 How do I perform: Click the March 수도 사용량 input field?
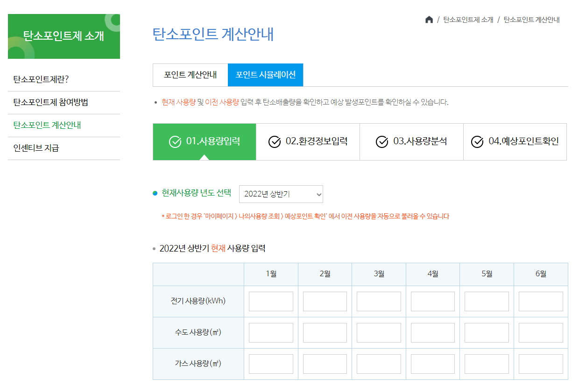[x=379, y=332]
